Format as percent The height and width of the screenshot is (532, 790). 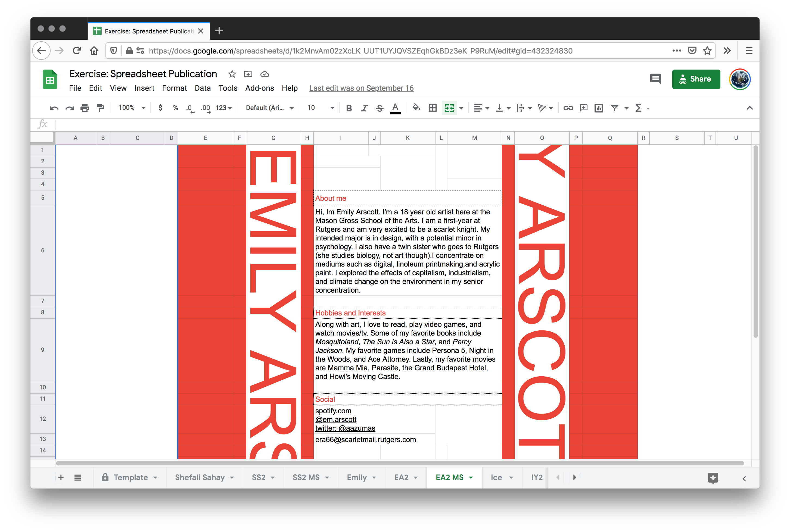coord(176,108)
